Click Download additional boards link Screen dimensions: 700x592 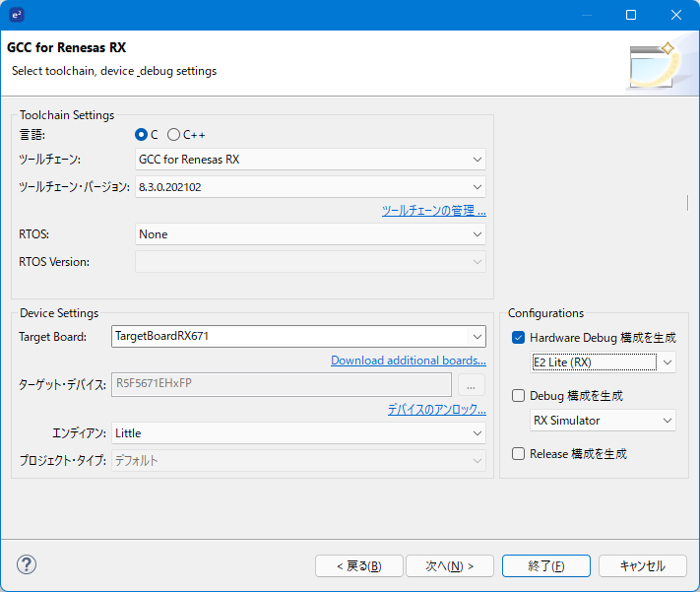(x=409, y=361)
